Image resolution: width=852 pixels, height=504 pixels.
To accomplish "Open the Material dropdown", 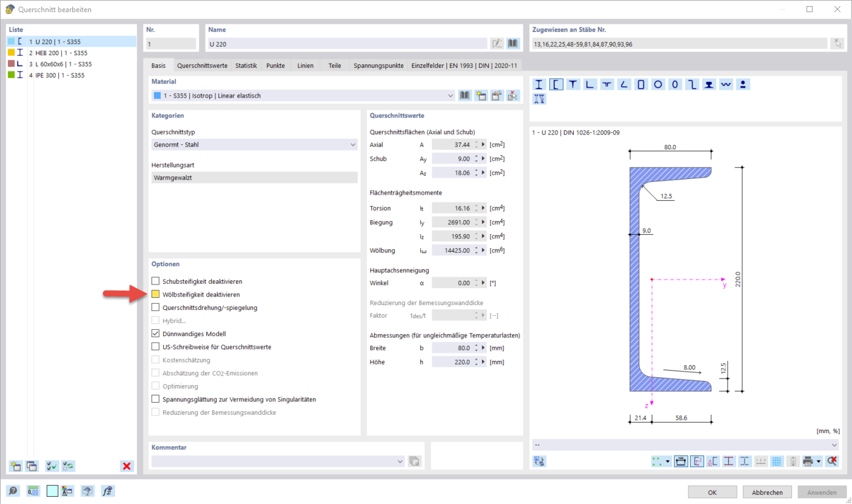I will tap(450, 96).
